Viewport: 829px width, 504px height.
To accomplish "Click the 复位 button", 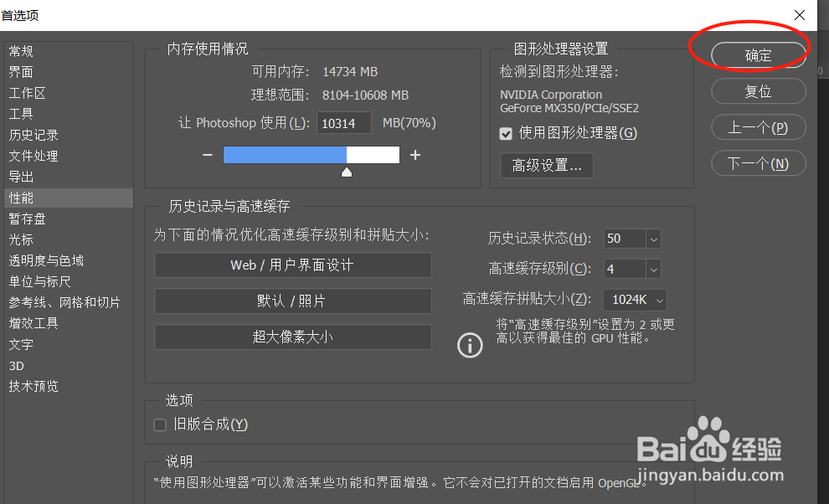I will tap(759, 91).
